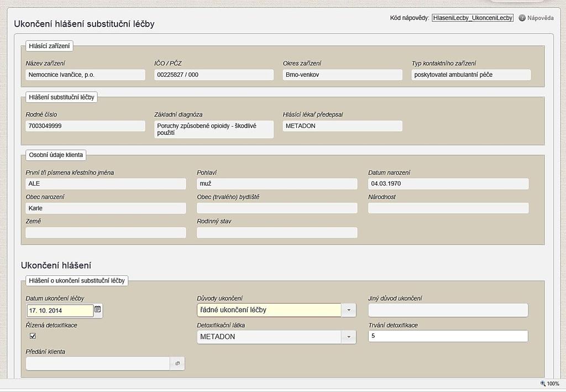Click the empty Země field
566x392 pixels.
point(106,232)
